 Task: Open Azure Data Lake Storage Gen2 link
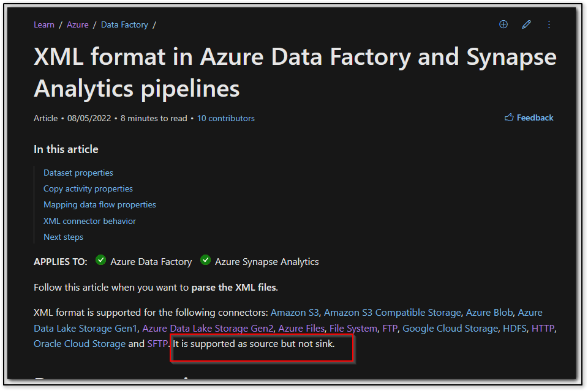tap(208, 328)
